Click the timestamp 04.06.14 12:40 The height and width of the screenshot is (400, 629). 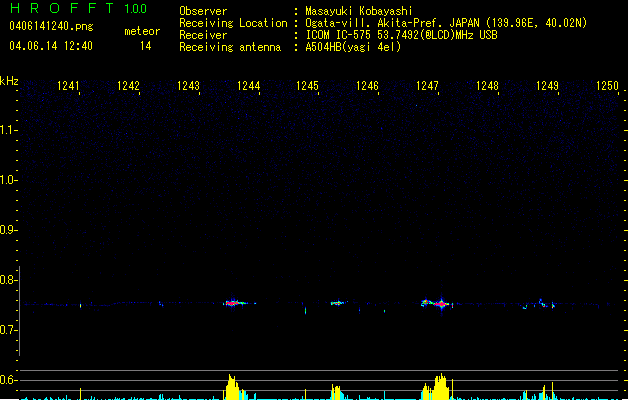pyautogui.click(x=51, y=46)
